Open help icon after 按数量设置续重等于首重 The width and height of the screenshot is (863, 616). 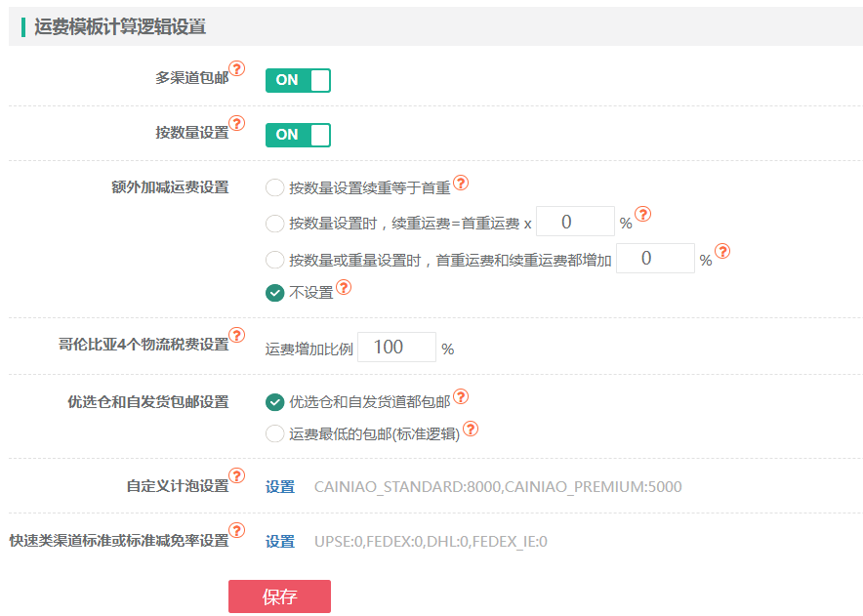pos(461,183)
